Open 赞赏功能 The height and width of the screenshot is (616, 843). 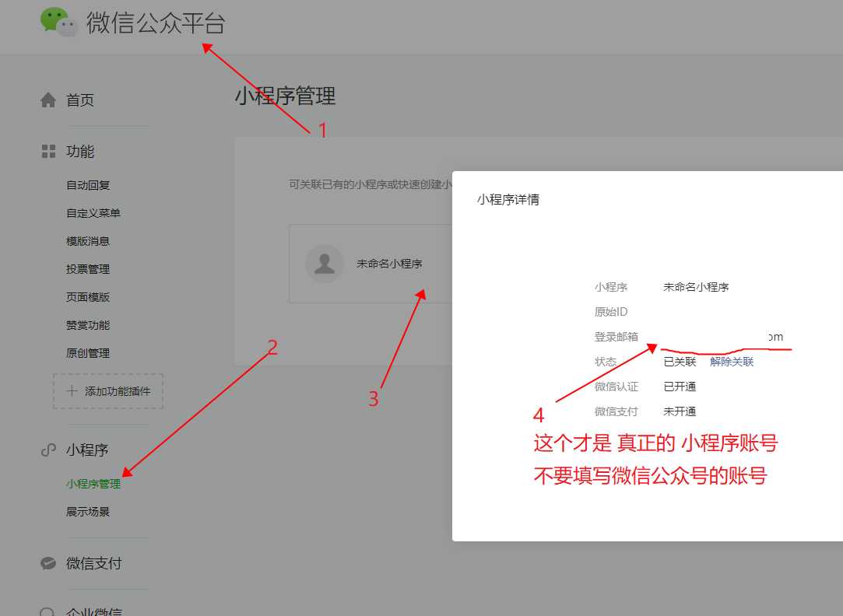(x=88, y=325)
